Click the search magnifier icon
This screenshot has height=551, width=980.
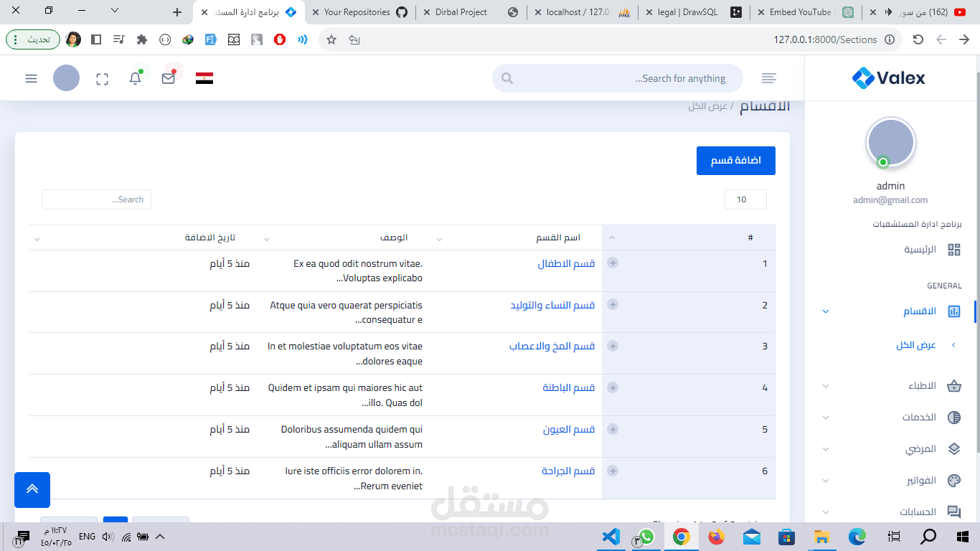click(507, 78)
